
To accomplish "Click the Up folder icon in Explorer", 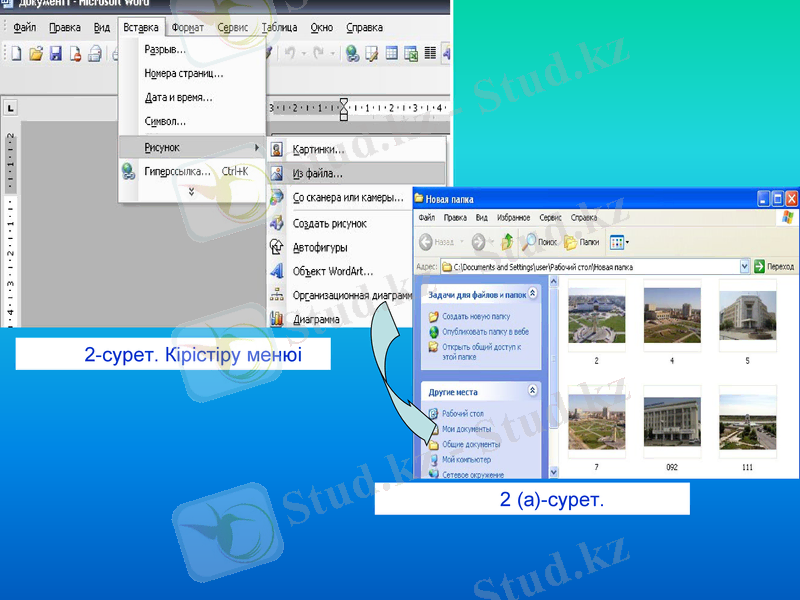I will click(507, 242).
